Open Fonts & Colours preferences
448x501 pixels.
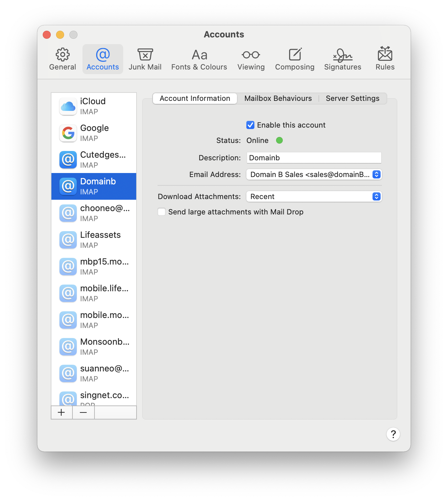[199, 59]
